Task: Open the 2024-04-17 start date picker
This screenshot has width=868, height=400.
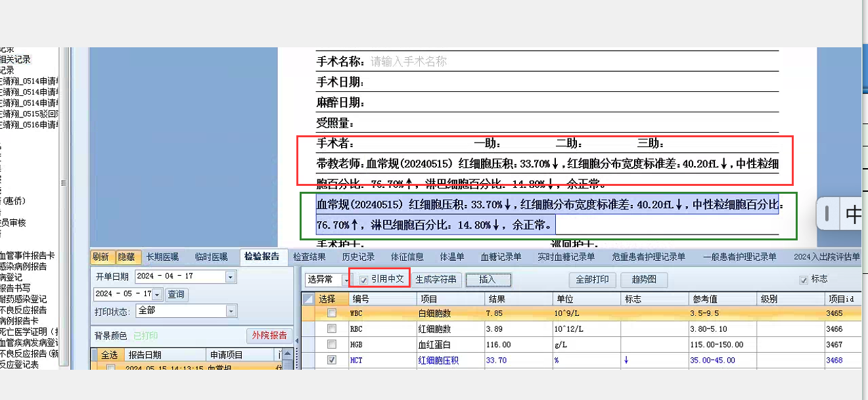Action: [x=229, y=277]
